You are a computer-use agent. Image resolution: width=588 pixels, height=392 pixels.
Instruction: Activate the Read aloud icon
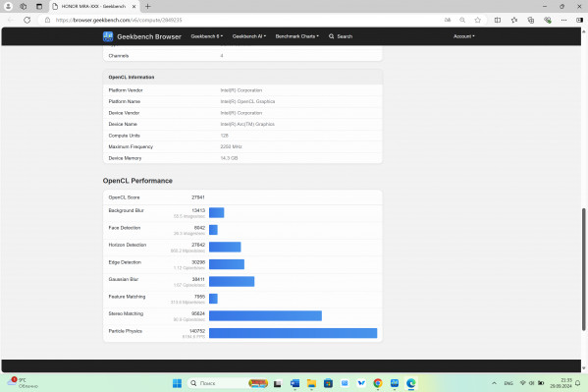(448, 20)
